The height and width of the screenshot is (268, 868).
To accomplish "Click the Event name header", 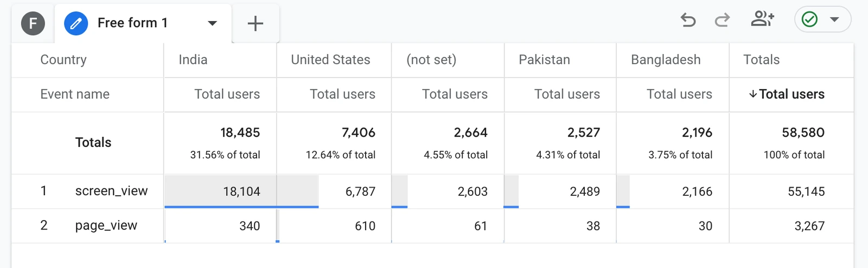I will pos(75,94).
